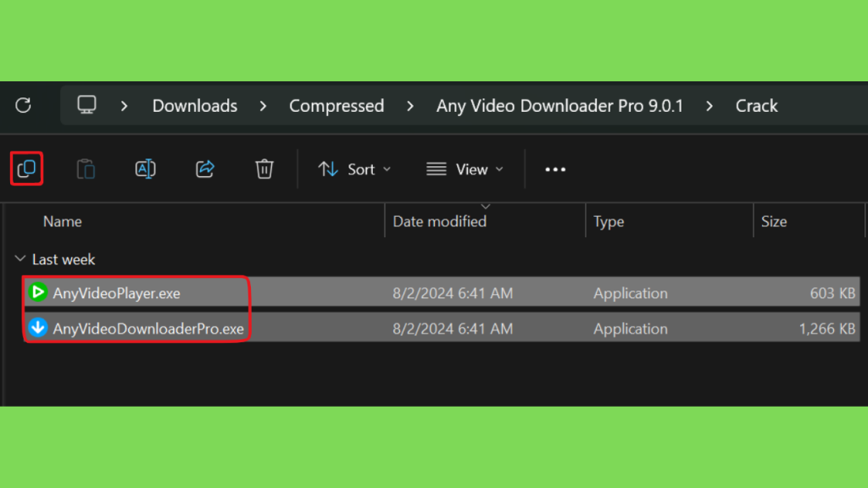Click the Copy toolbar icon

click(x=26, y=169)
